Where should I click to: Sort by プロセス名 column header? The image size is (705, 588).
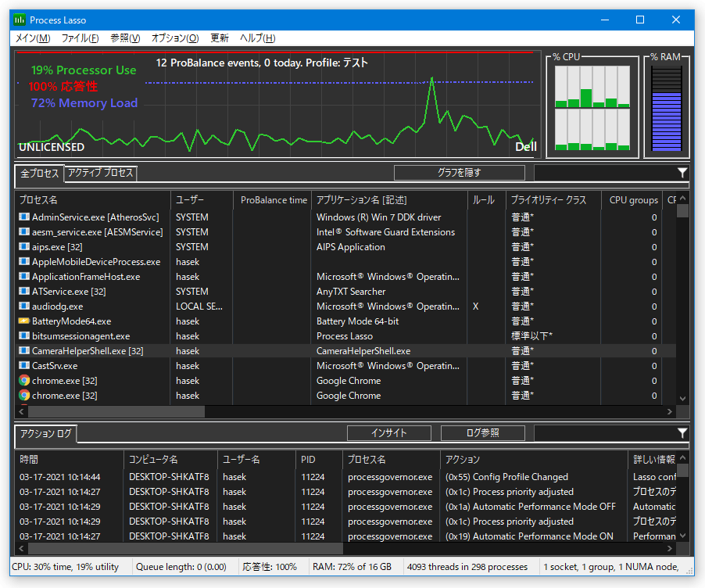(x=93, y=199)
